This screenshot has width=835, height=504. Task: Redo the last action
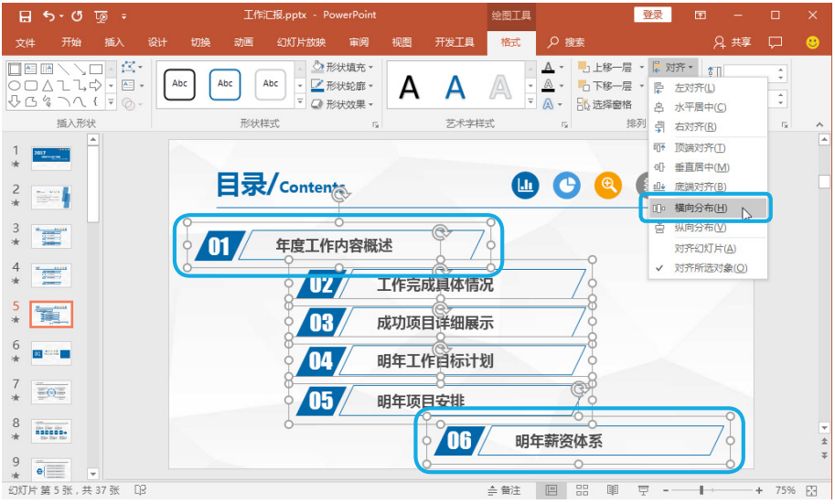(x=77, y=16)
